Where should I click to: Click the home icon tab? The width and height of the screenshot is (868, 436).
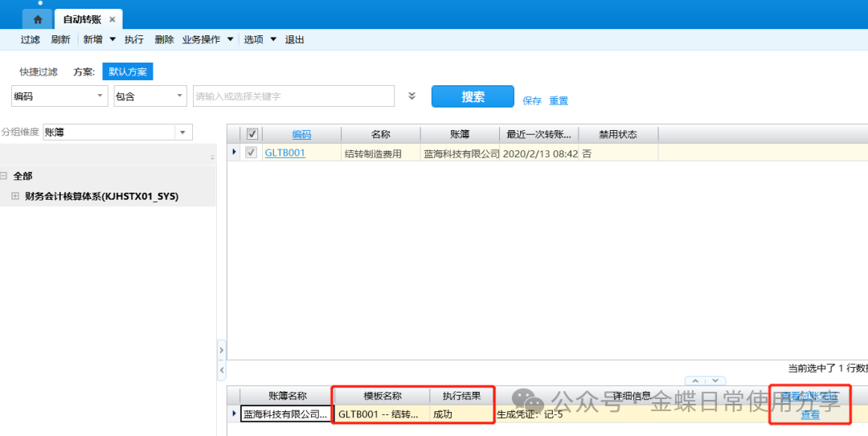pos(37,19)
